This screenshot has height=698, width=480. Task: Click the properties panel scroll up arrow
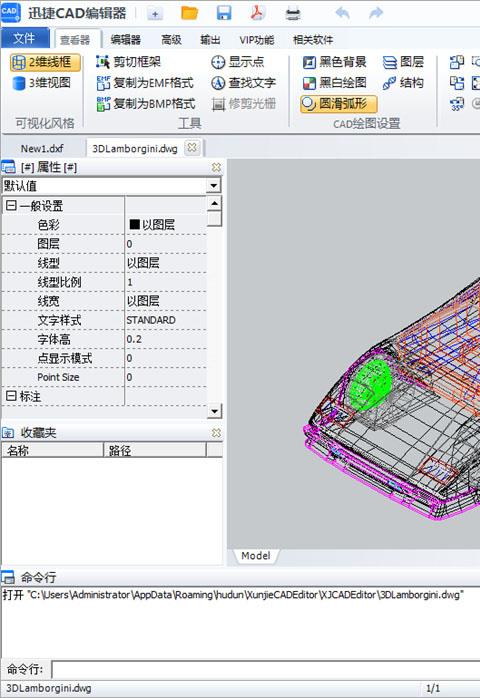(x=214, y=203)
